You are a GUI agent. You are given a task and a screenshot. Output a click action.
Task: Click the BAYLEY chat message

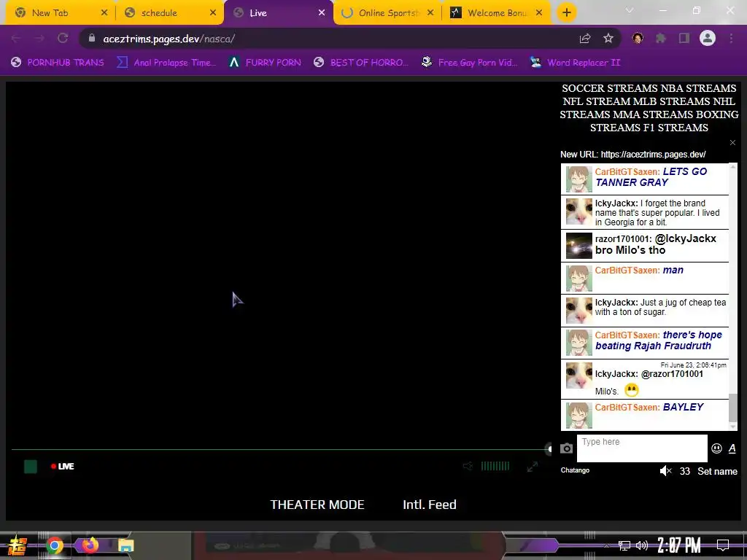(x=683, y=407)
